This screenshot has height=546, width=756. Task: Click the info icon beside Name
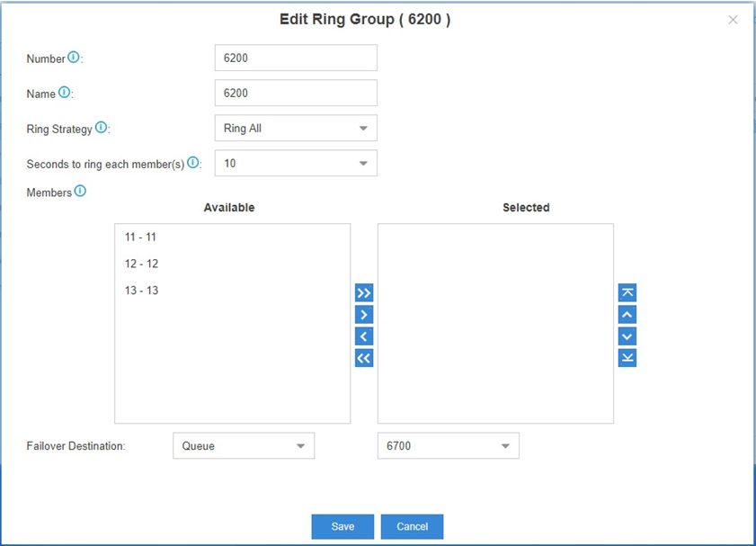tap(64, 92)
